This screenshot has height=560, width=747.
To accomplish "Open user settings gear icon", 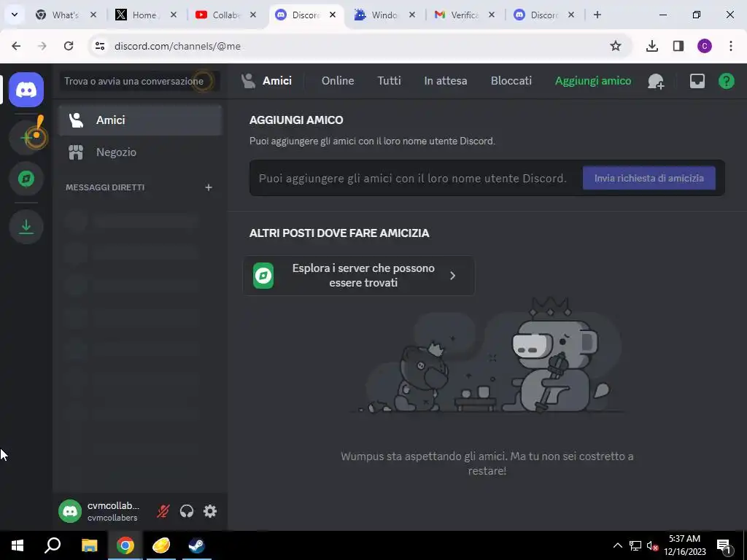I will (x=210, y=511).
